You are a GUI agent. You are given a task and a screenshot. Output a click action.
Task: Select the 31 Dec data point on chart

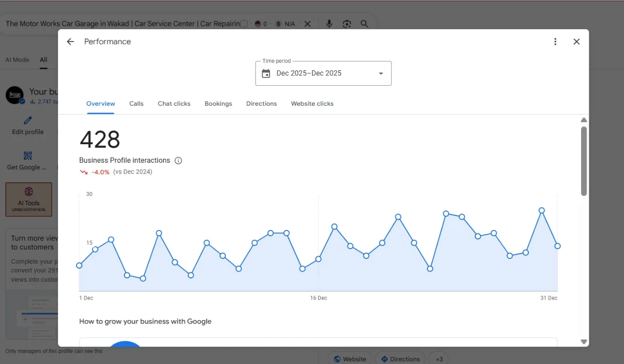click(557, 246)
